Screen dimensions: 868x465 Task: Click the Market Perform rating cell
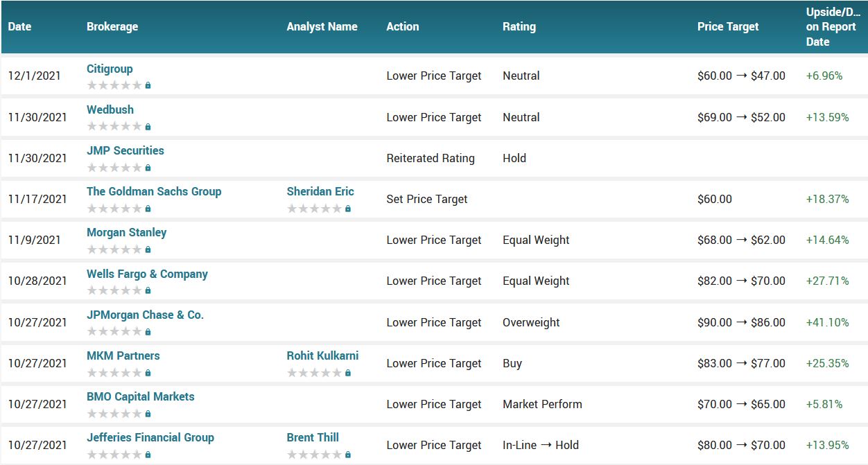(542, 404)
